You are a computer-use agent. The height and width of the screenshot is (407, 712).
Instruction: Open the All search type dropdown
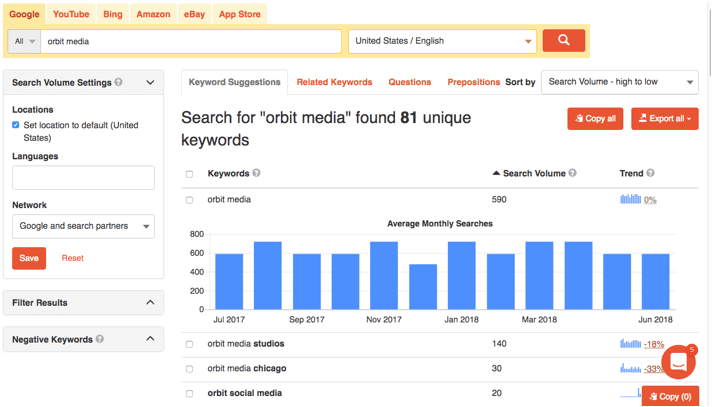[25, 41]
